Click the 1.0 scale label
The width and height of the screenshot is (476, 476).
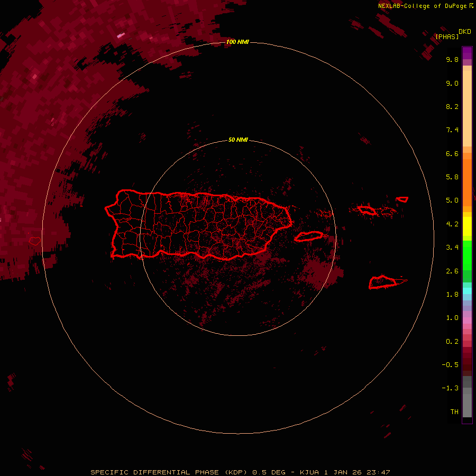[x=452, y=318]
